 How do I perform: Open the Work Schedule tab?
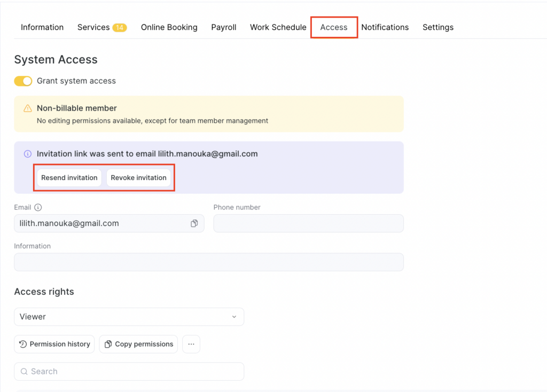pos(278,27)
